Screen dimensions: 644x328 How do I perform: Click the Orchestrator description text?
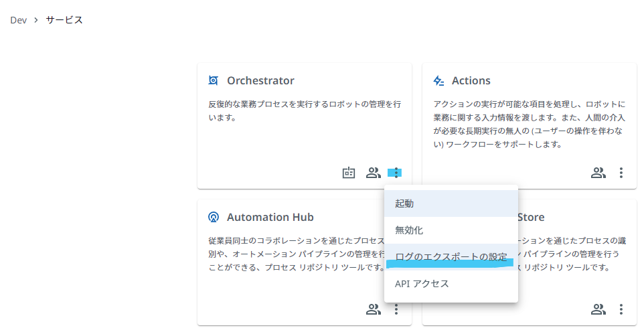coord(305,111)
